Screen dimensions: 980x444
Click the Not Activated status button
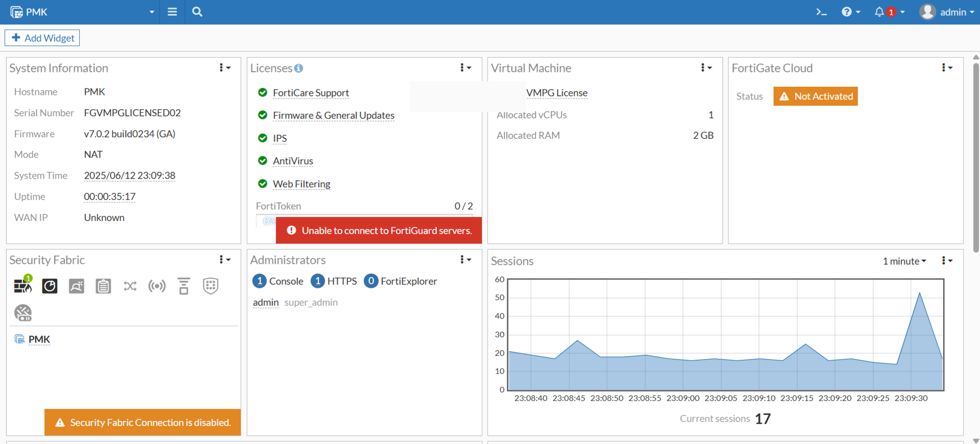coord(815,96)
